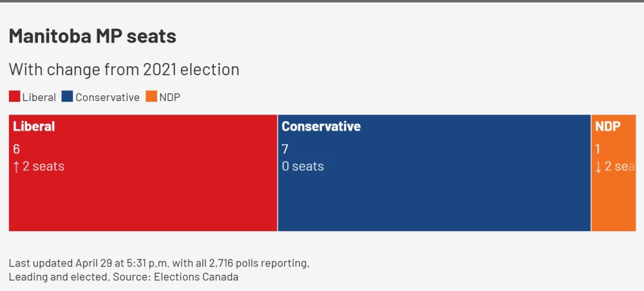Screen dimensions: 644x291
Task: Click the bold Conservative heading inside the blue block
Action: point(321,126)
